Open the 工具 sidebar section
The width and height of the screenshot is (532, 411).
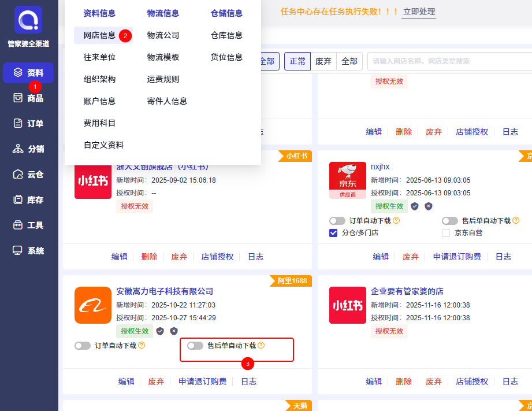(x=28, y=225)
